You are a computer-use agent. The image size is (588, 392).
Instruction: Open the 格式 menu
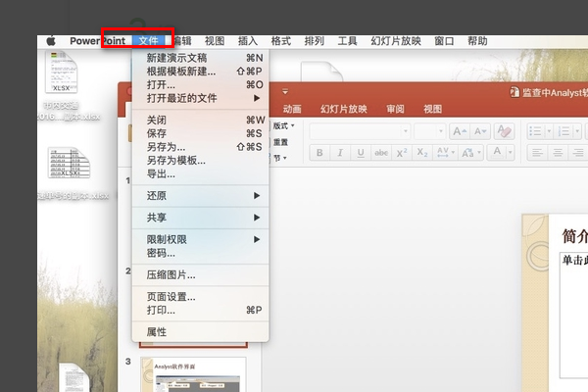[x=281, y=40]
